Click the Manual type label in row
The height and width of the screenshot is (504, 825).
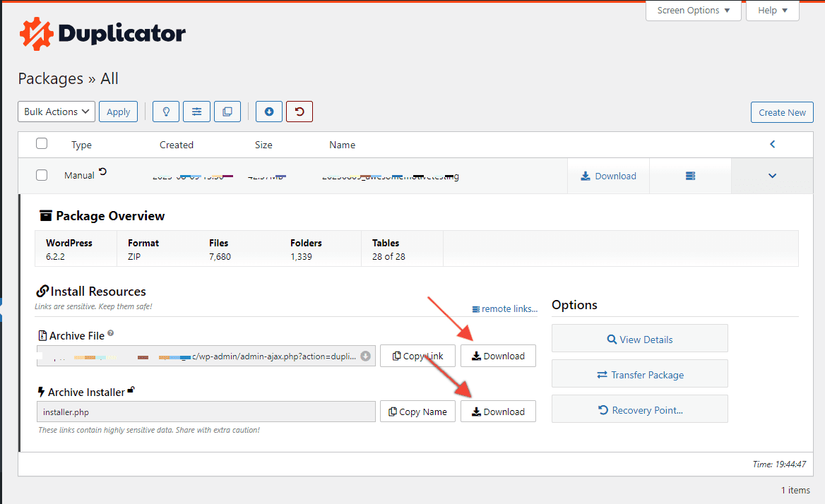point(79,176)
